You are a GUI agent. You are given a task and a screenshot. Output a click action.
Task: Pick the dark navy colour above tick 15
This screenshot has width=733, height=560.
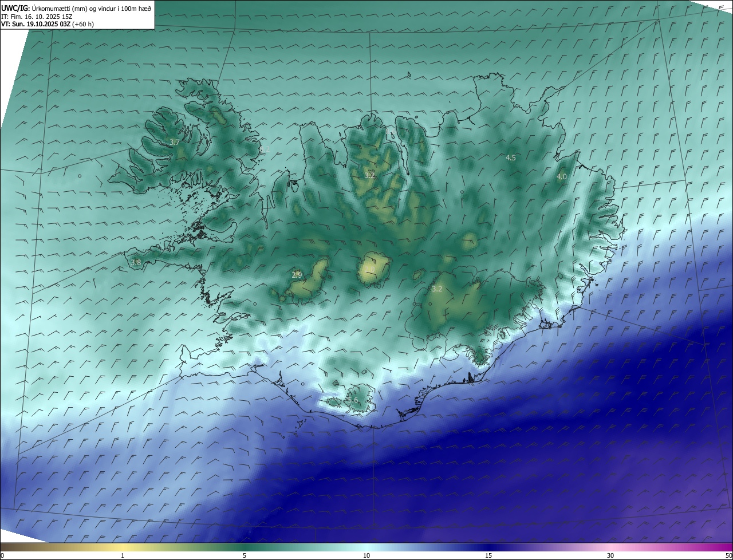click(488, 547)
